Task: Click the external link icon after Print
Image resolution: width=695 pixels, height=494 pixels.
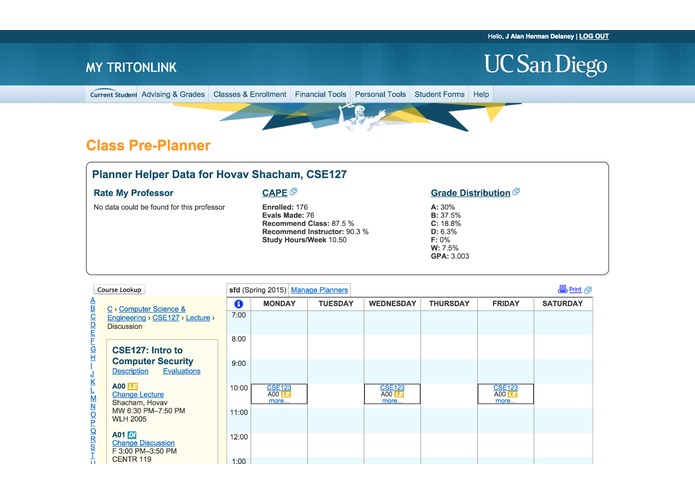Action: click(x=588, y=290)
